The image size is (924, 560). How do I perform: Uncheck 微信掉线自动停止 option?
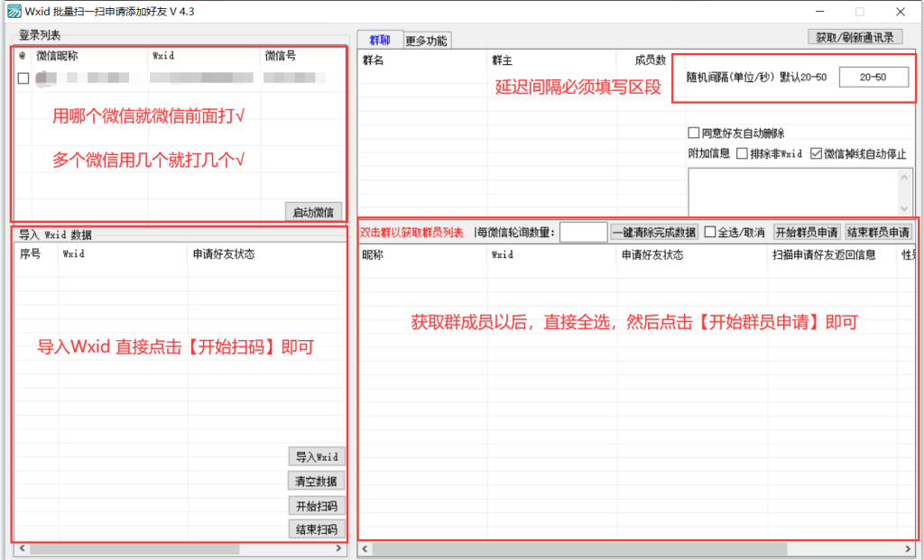(816, 153)
